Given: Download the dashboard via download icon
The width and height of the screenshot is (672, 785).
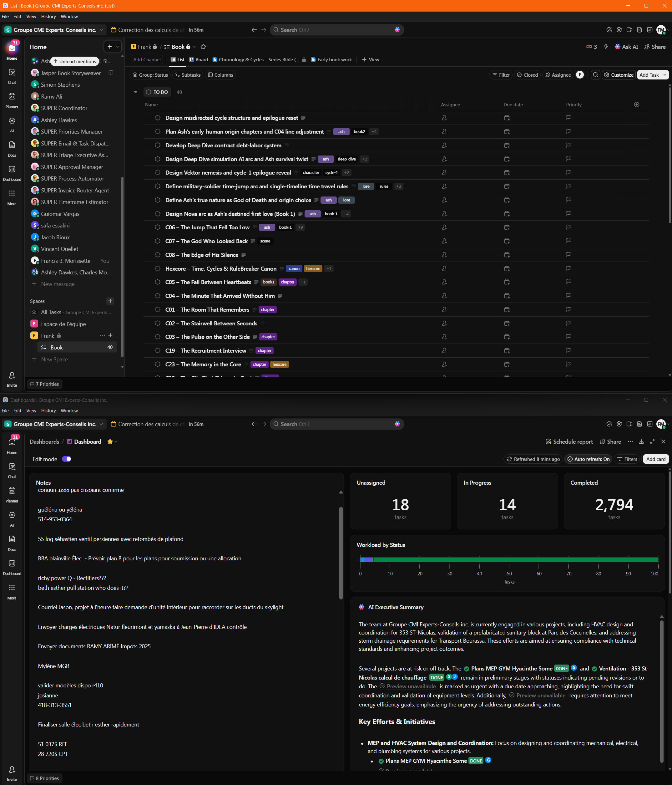Looking at the screenshot, I should pos(641,441).
